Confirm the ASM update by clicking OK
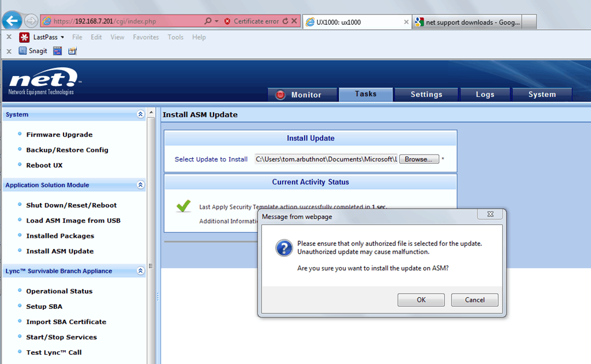 (x=421, y=299)
